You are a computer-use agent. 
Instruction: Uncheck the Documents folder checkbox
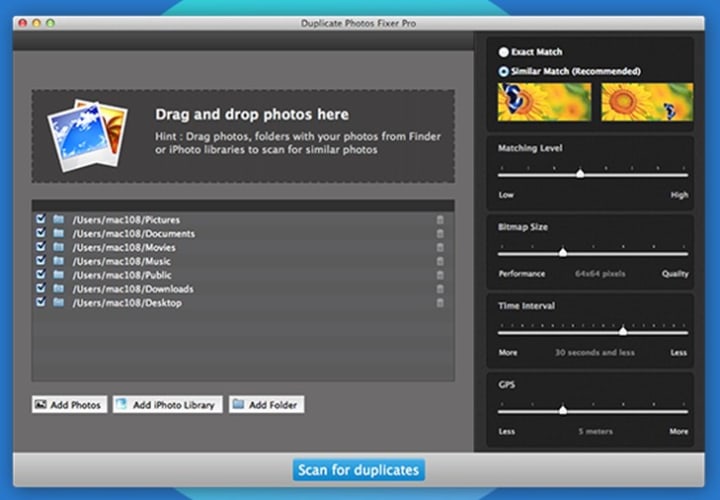41,232
